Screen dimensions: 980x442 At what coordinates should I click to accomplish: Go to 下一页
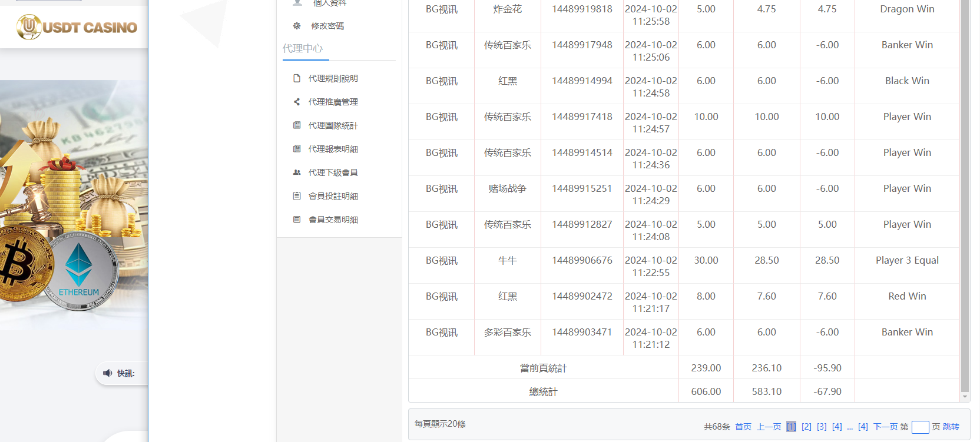[x=886, y=427]
